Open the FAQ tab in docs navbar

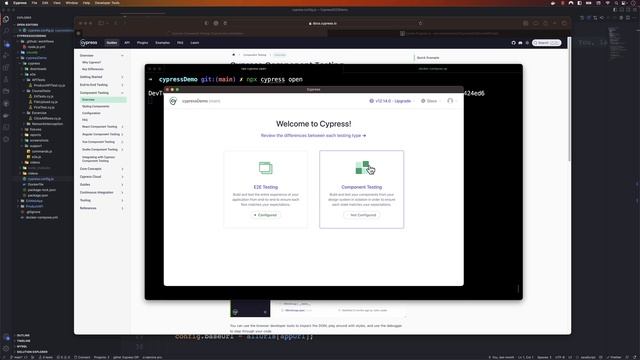(180, 42)
